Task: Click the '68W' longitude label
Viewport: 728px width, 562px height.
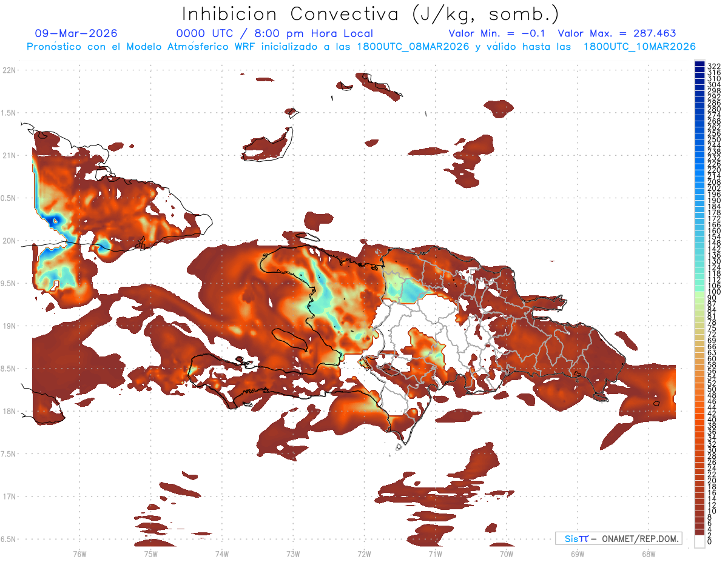Action: 648,554
